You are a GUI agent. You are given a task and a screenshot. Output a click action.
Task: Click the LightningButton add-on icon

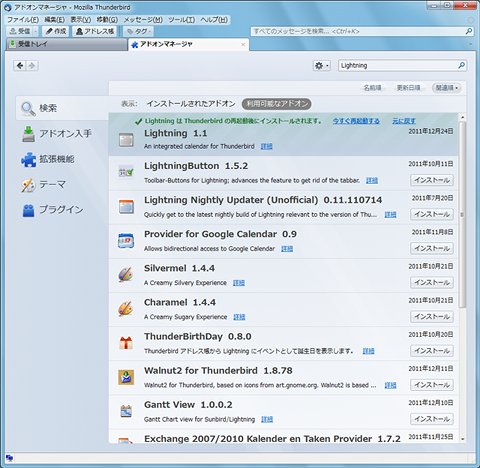click(x=126, y=172)
